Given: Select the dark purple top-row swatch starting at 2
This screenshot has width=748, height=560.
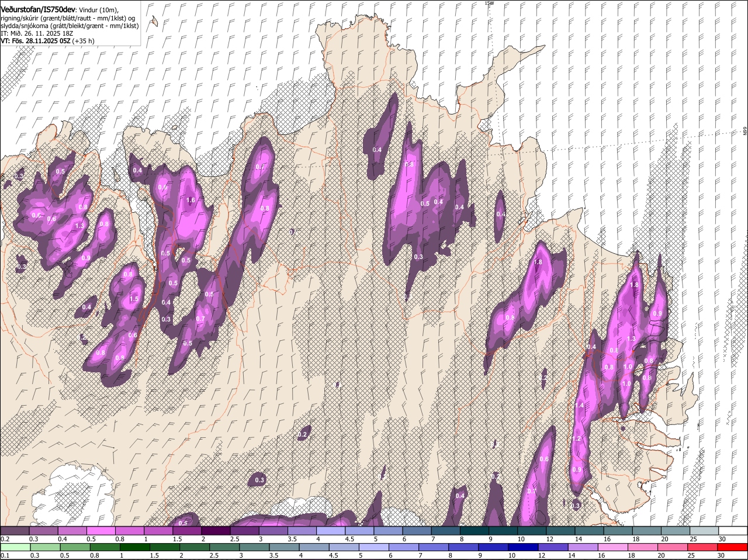Looking at the screenshot, I should (x=216, y=531).
